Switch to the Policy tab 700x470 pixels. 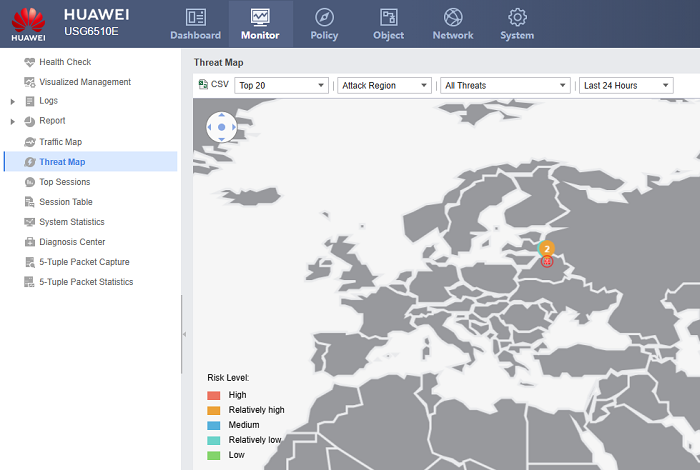pos(324,24)
